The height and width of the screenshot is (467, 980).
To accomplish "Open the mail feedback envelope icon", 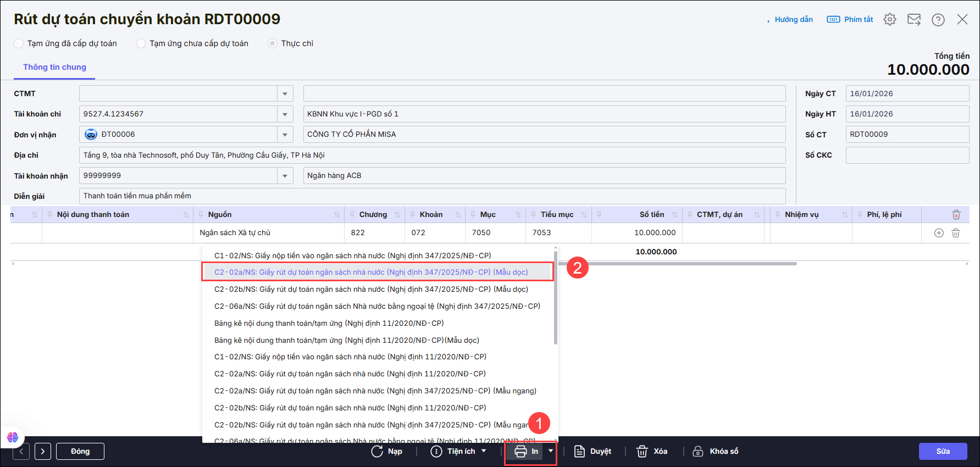I will pyautogui.click(x=914, y=19).
